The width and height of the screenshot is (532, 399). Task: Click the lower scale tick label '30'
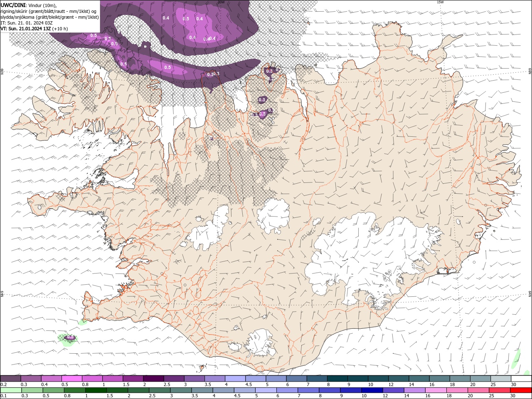click(514, 396)
